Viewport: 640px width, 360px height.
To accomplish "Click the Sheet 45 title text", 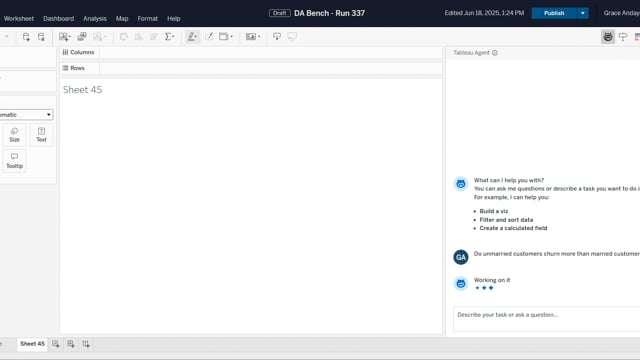I will pyautogui.click(x=82, y=90).
